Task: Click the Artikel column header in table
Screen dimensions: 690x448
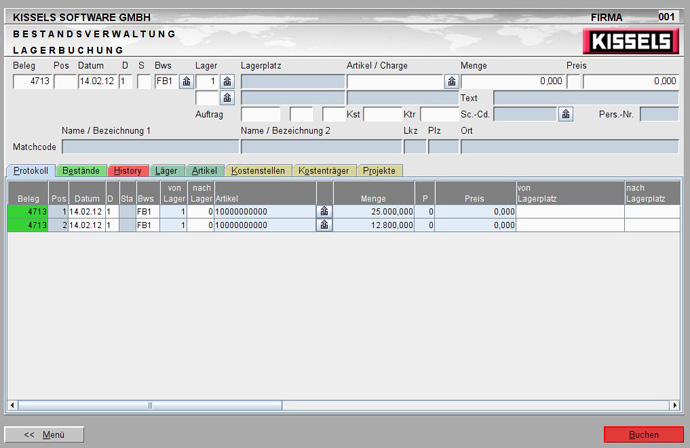Action: pyautogui.click(x=265, y=193)
